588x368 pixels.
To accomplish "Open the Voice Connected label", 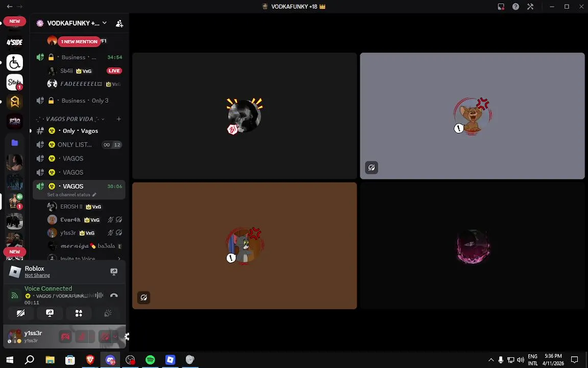I will point(48,288).
